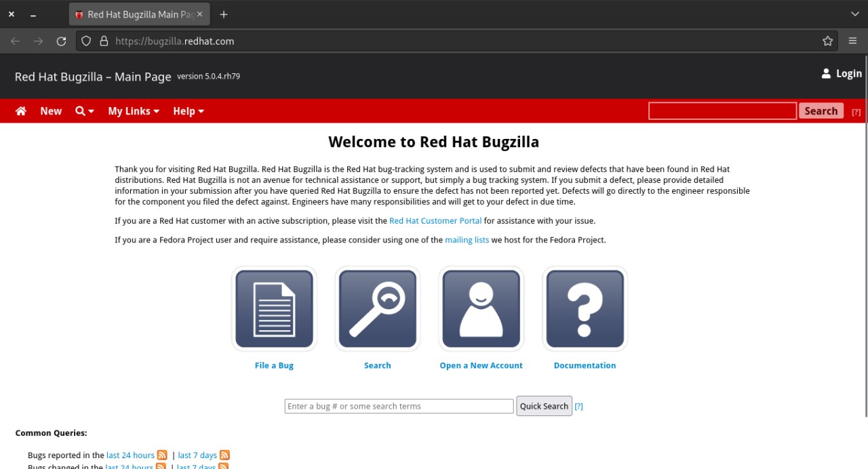This screenshot has height=469, width=868.
Task: Click the version 5.0.4.rh79 text
Action: [x=208, y=77]
